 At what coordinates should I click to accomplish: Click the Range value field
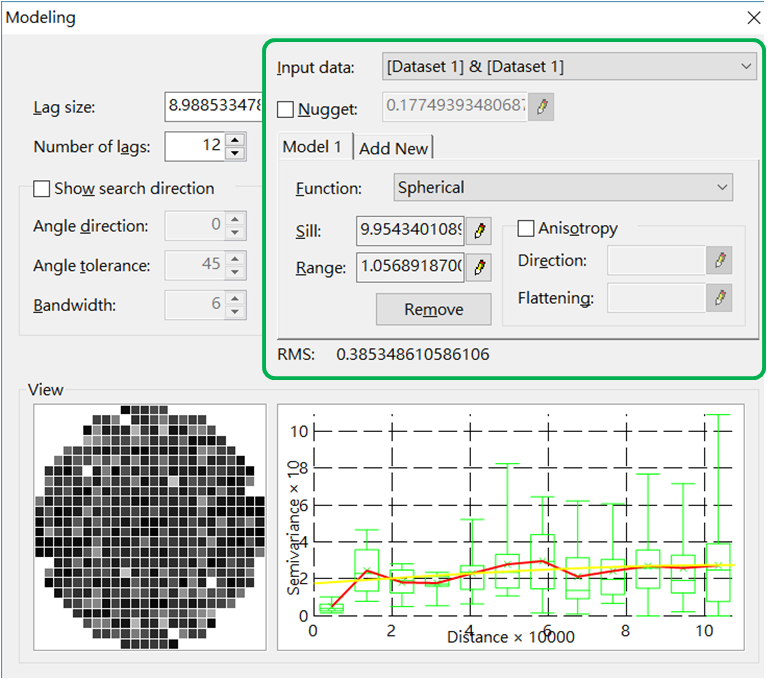pos(410,267)
